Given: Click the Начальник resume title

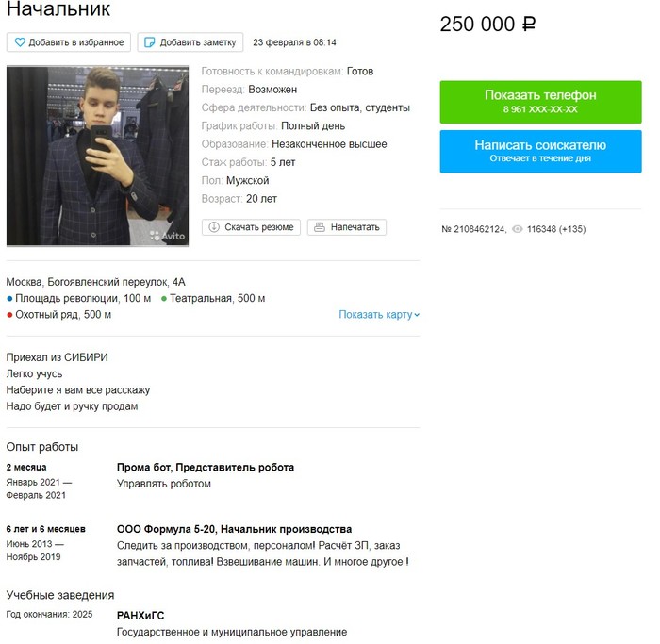Looking at the screenshot, I should [x=58, y=9].
